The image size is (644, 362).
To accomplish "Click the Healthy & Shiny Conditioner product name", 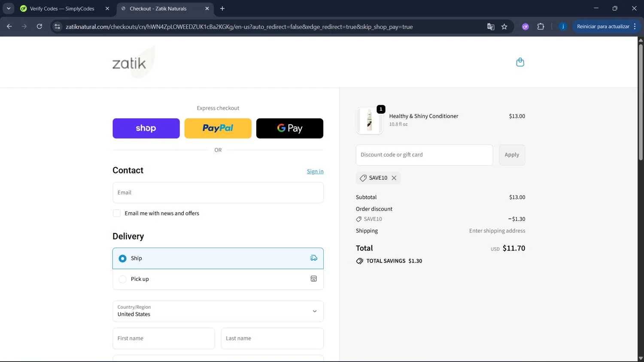I will (424, 116).
